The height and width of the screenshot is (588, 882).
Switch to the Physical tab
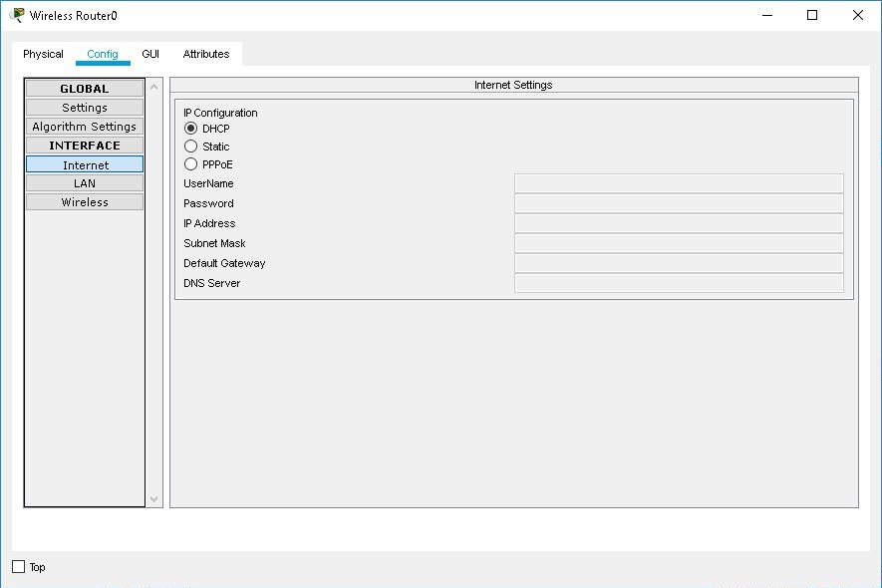tap(43, 54)
